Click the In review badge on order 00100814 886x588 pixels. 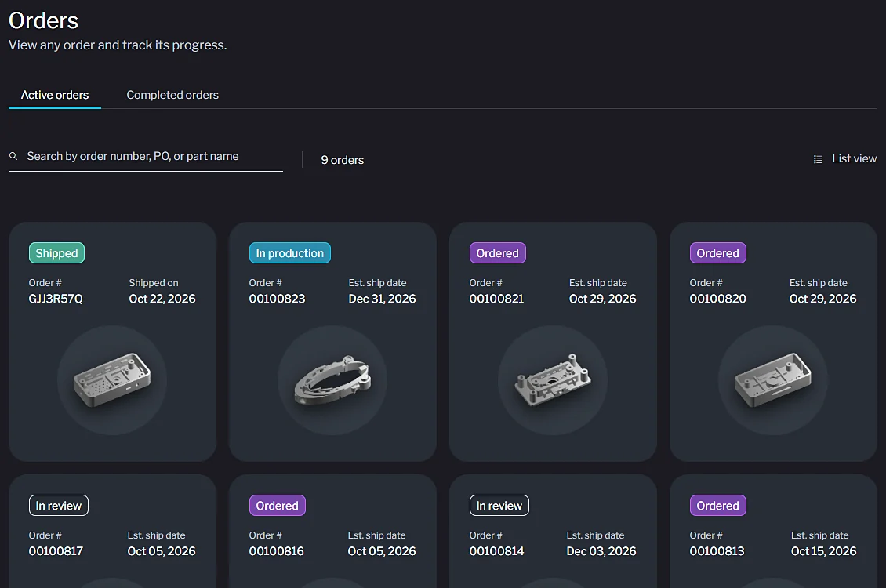[499, 506]
